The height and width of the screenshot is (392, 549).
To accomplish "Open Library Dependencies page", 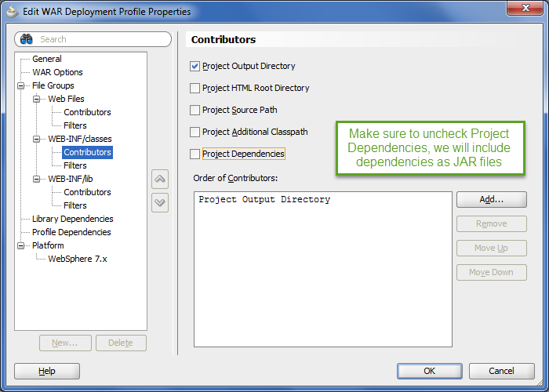I will (x=72, y=219).
